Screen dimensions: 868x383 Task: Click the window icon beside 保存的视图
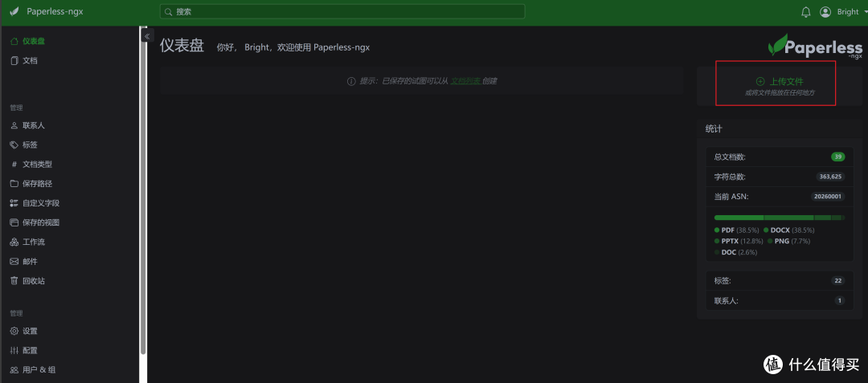(14, 222)
